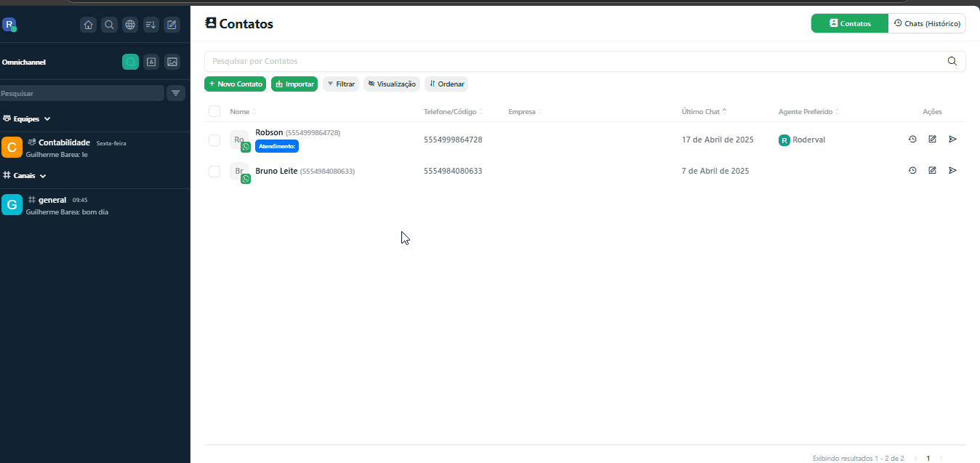Go to previous results page
The width and height of the screenshot is (980, 463).
[915, 459]
